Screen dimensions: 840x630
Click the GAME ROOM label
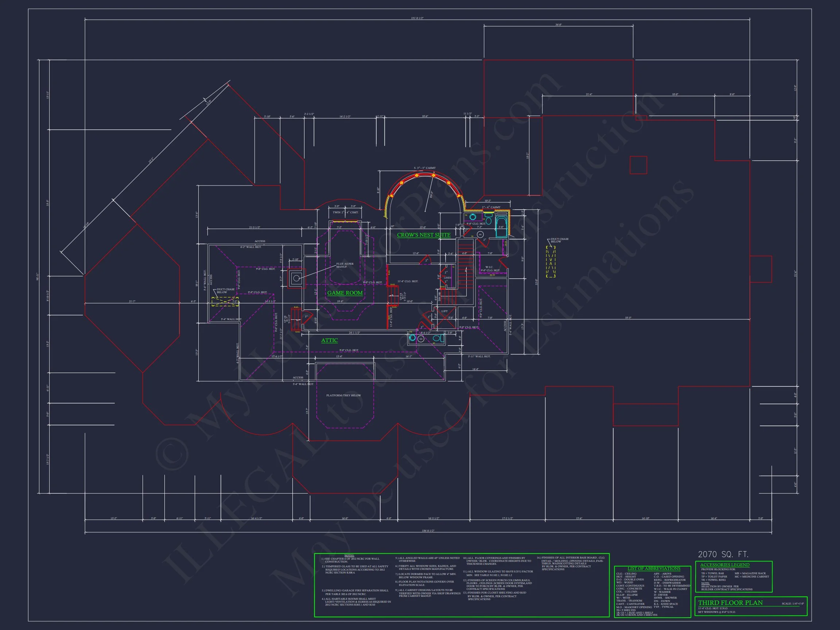point(345,293)
